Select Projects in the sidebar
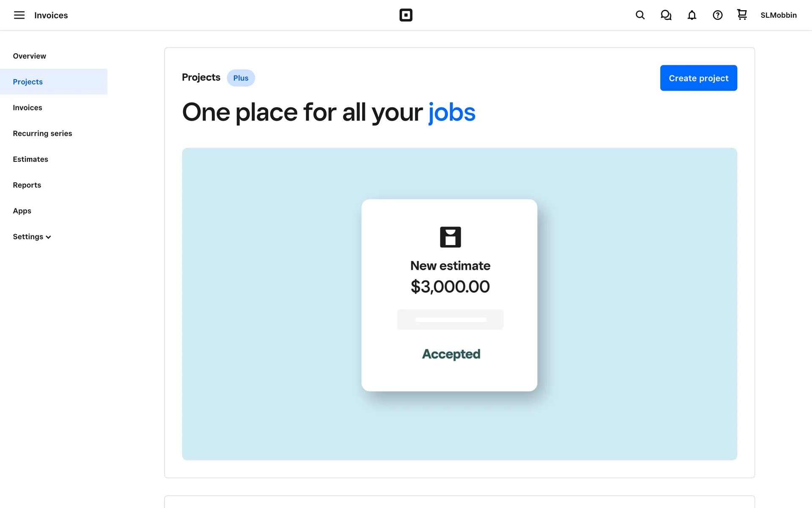Image resolution: width=812 pixels, height=508 pixels. coord(28,82)
